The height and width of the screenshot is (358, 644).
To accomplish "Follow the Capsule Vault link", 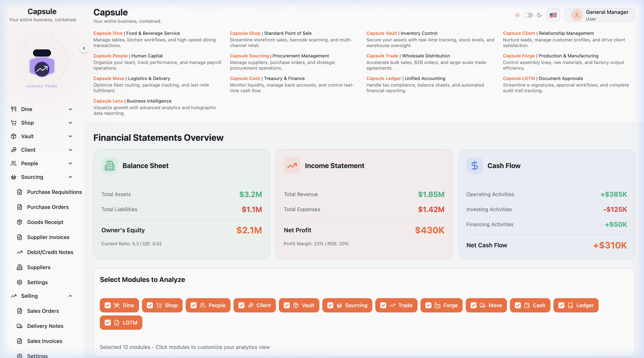I will pos(382,33).
